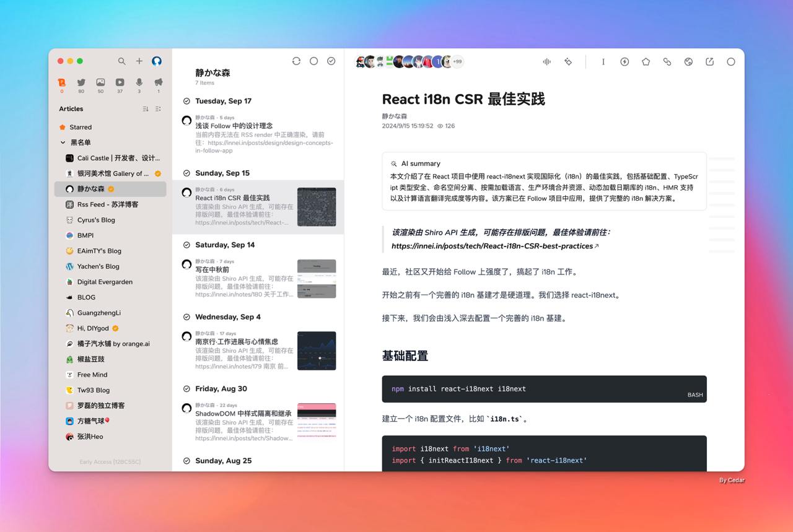Mark Tuesday, Sep 17 entries as read
The height and width of the screenshot is (532, 793).
pyautogui.click(x=186, y=101)
